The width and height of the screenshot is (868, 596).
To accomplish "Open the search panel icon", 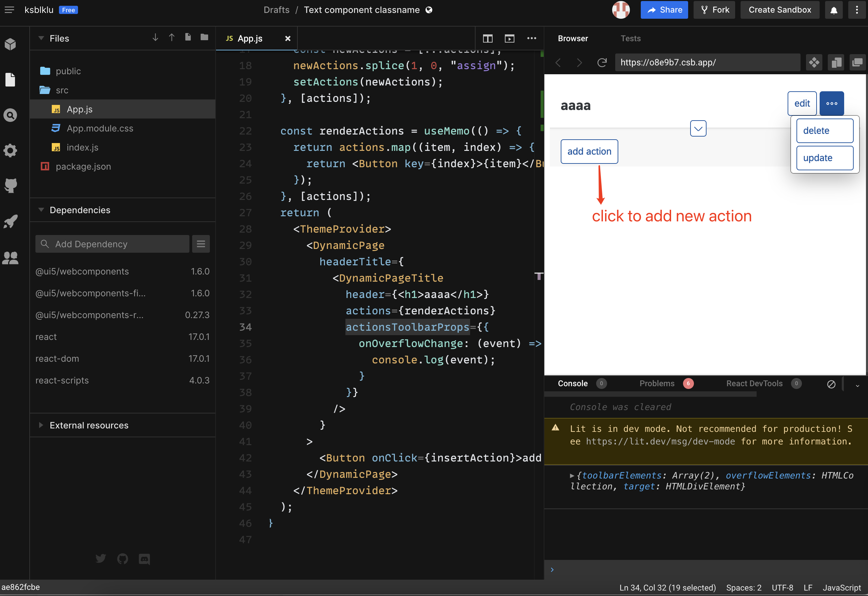I will 10,115.
